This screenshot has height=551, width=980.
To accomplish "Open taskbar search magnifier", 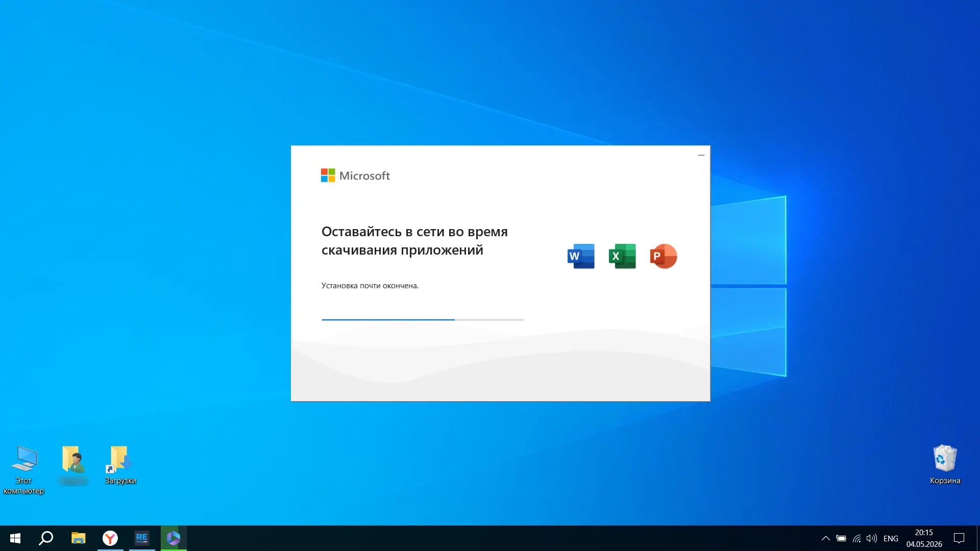I will 46,538.
